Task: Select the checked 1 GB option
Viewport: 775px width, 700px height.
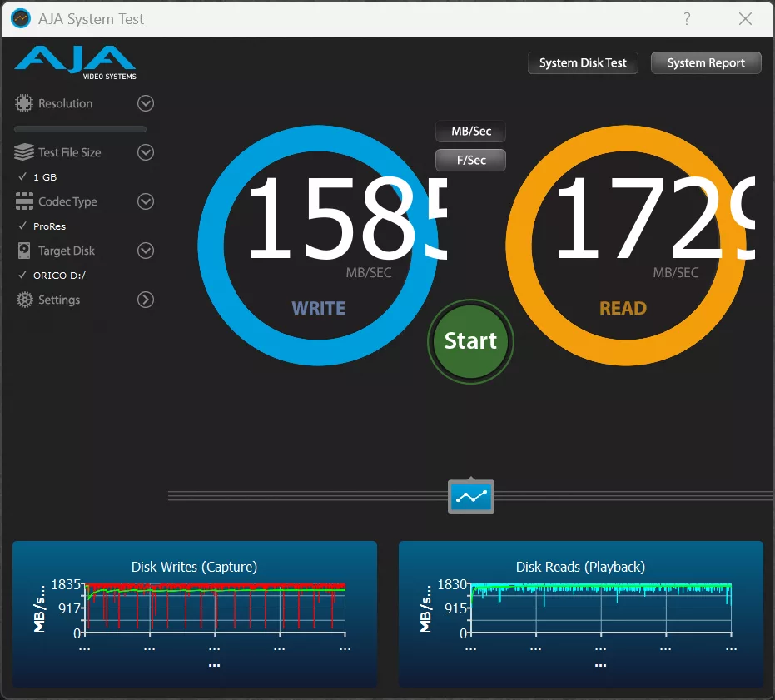Action: click(x=44, y=177)
